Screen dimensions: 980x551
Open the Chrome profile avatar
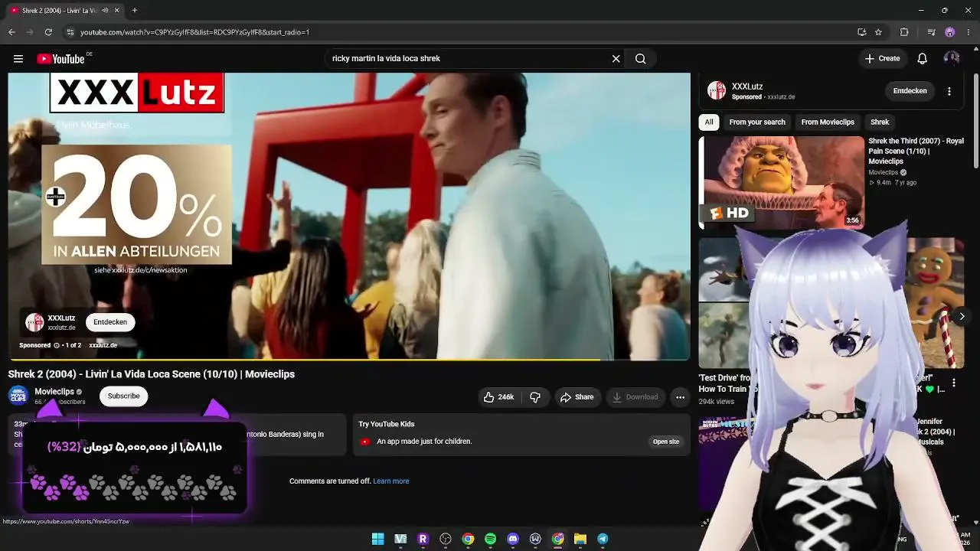pyautogui.click(x=949, y=32)
